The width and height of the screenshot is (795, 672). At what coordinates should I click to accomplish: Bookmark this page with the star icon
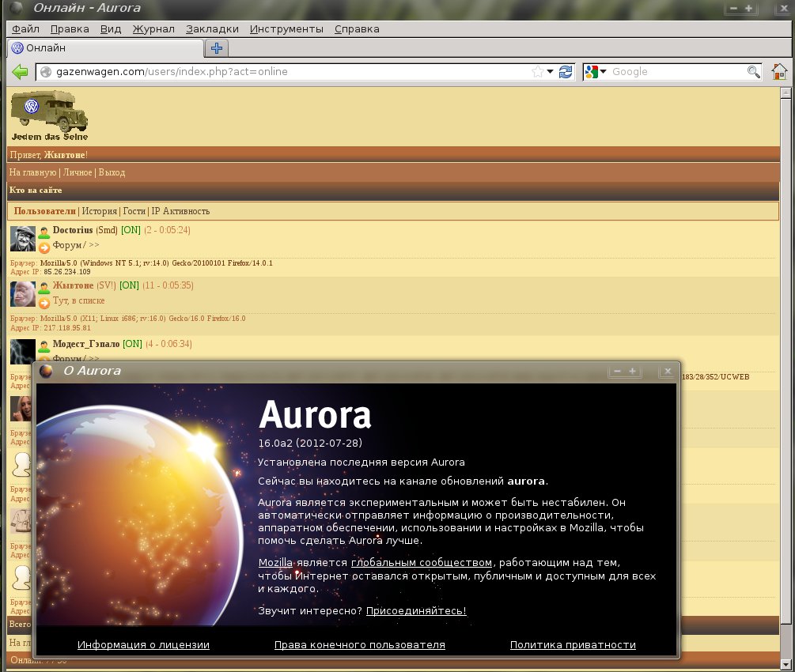538,71
